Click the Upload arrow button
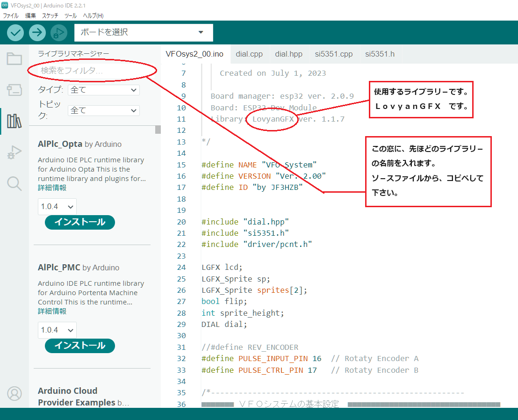The height and width of the screenshot is (420, 518). (37, 33)
